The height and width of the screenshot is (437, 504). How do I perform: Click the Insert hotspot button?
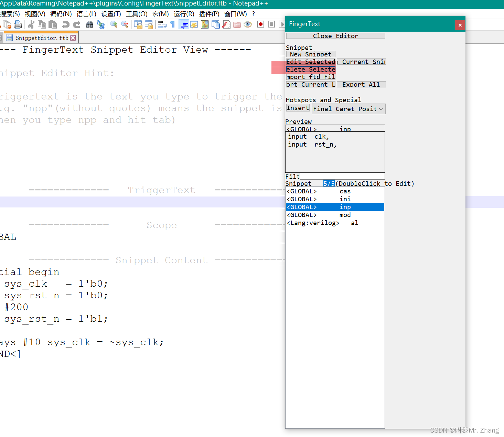tap(297, 108)
